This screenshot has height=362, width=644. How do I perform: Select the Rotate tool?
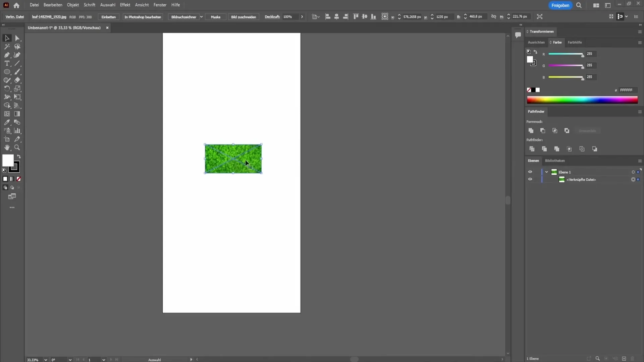[7, 88]
